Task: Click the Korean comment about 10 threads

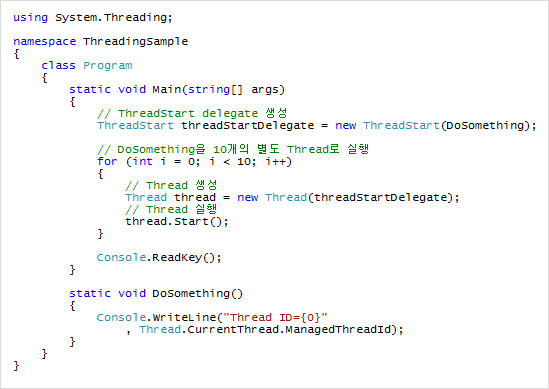Action: click(233, 149)
